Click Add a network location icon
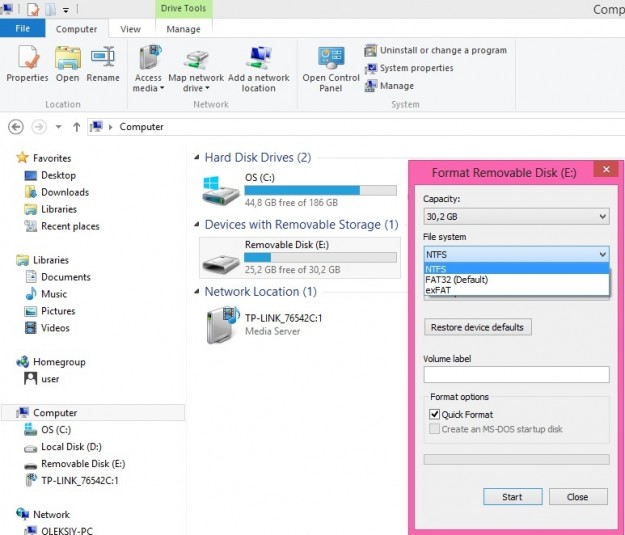The width and height of the screenshot is (625, 535). click(258, 58)
